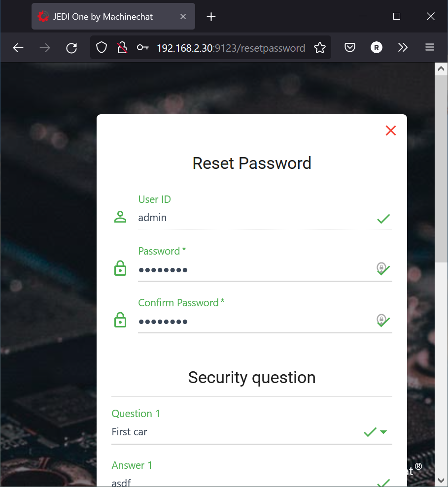Viewport: 448px width, 487px height.
Task: Expand the Question 1 dropdown arrow
Action: pos(383,432)
